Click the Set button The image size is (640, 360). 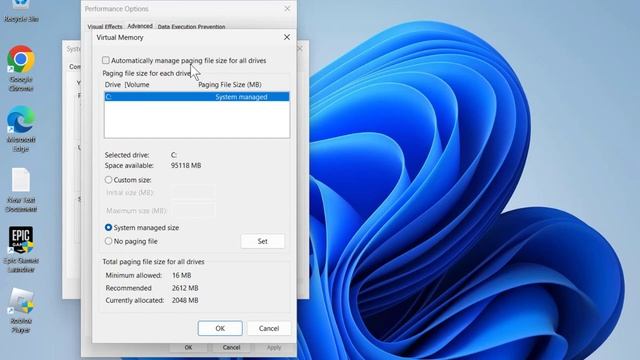point(262,241)
